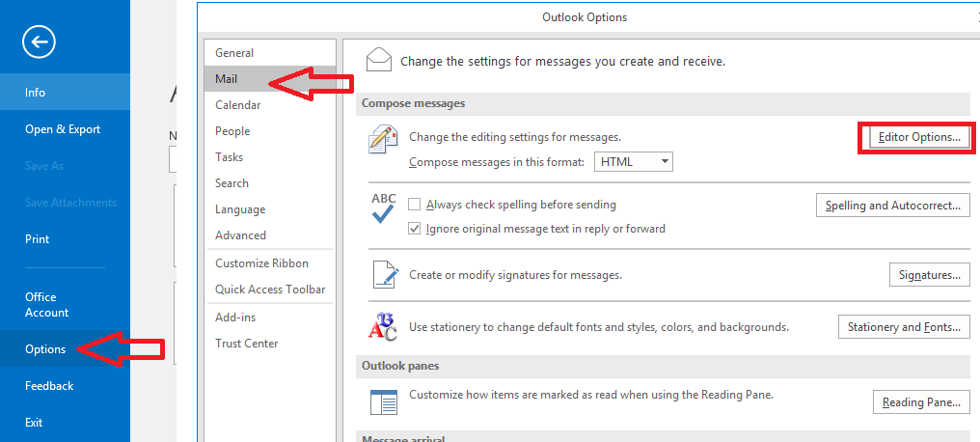Open Stationery and Fonts settings
Image resolution: width=980 pixels, height=442 pixels.
point(904,327)
